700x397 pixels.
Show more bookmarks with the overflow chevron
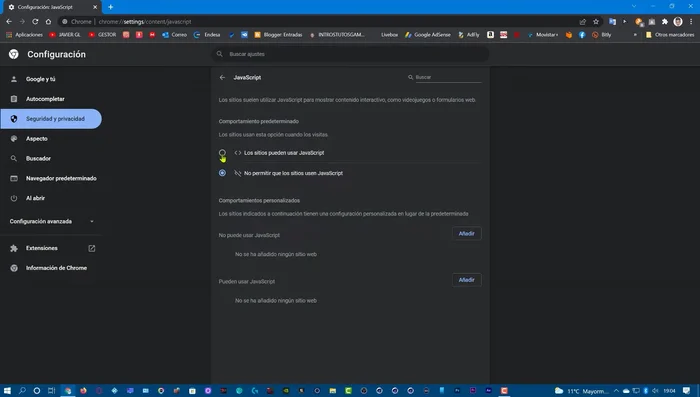[635, 34]
